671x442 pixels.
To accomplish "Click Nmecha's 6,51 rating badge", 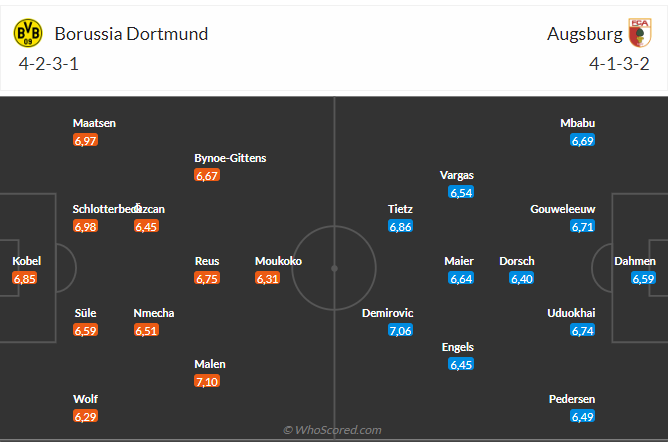I will 146,330.
